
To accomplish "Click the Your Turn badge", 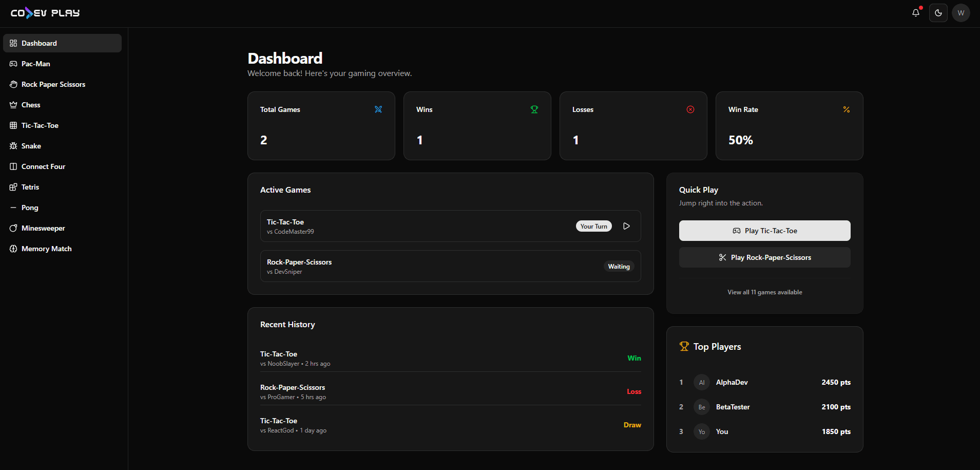I will pyautogui.click(x=594, y=226).
